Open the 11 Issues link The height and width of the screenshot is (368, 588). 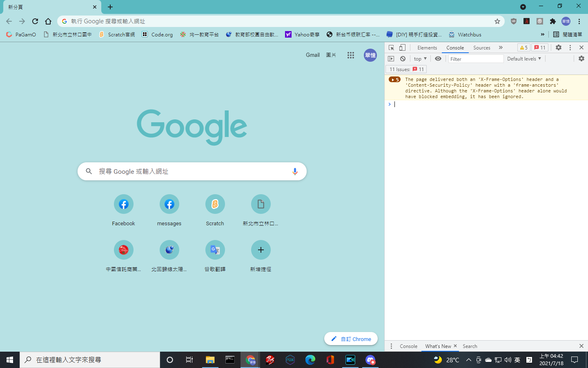(x=407, y=69)
